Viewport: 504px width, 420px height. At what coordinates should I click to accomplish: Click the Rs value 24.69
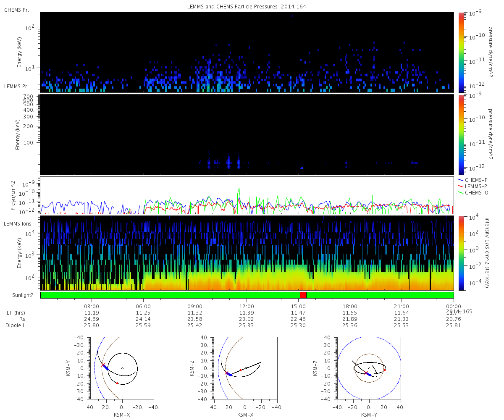[x=92, y=319]
